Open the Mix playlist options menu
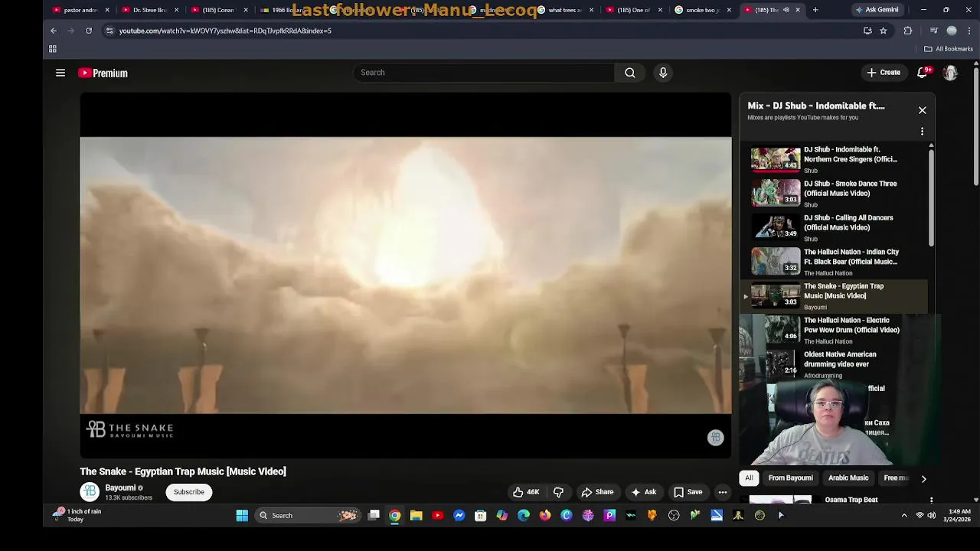Viewport: 980px width, 551px height. tap(922, 132)
